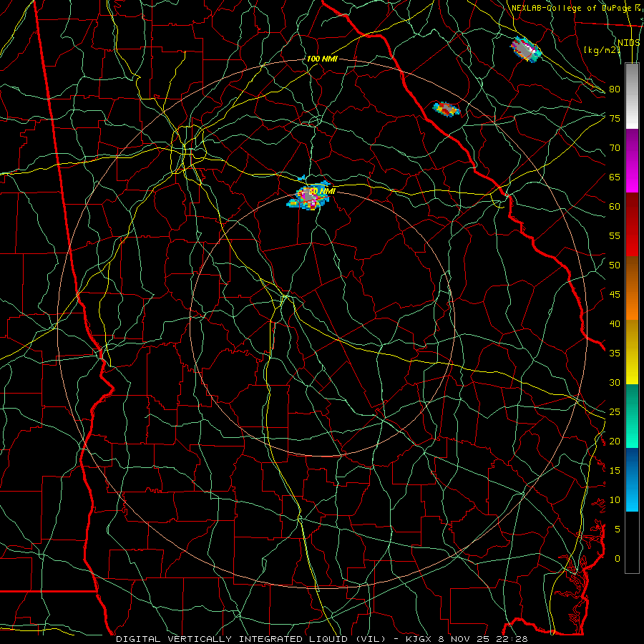Click the 30 value on the VIL scale
This screenshot has height=644, width=644.
click(615, 382)
